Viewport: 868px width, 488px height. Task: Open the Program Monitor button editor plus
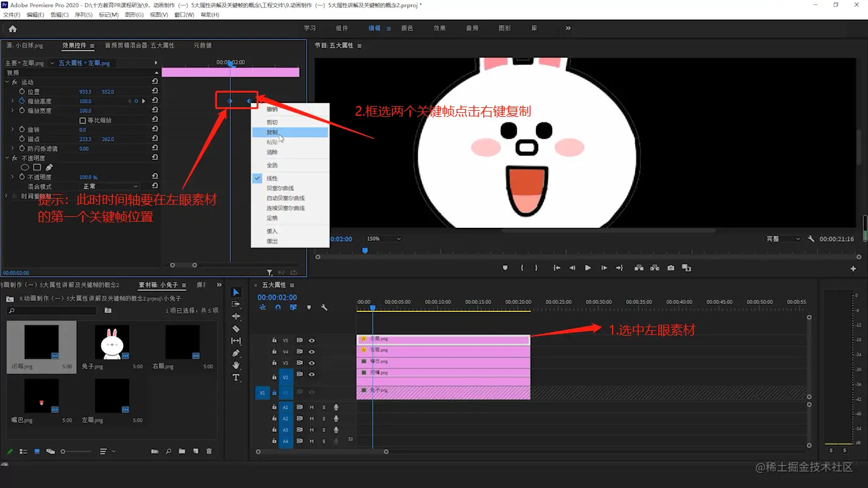pos(853,269)
